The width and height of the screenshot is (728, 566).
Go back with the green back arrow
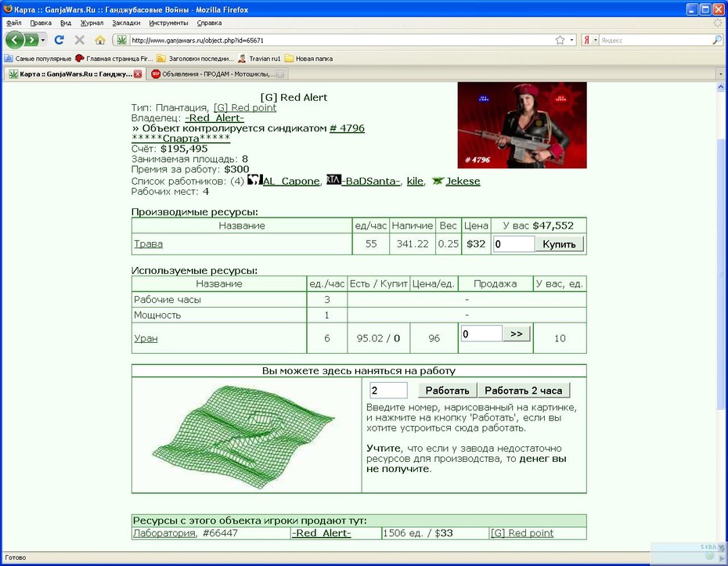[x=14, y=40]
